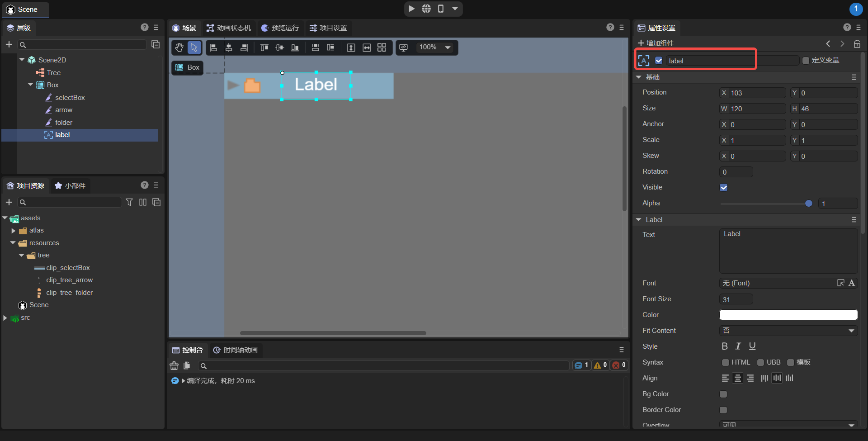This screenshot has width=868, height=441.
Task: Click the globe browser preview icon
Action: tap(426, 9)
